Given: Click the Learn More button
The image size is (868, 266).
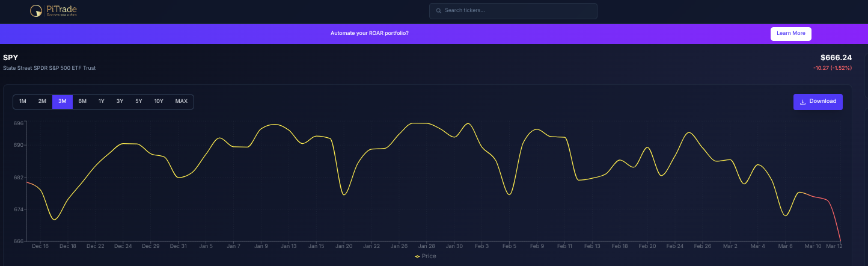Looking at the screenshot, I should 790,34.
